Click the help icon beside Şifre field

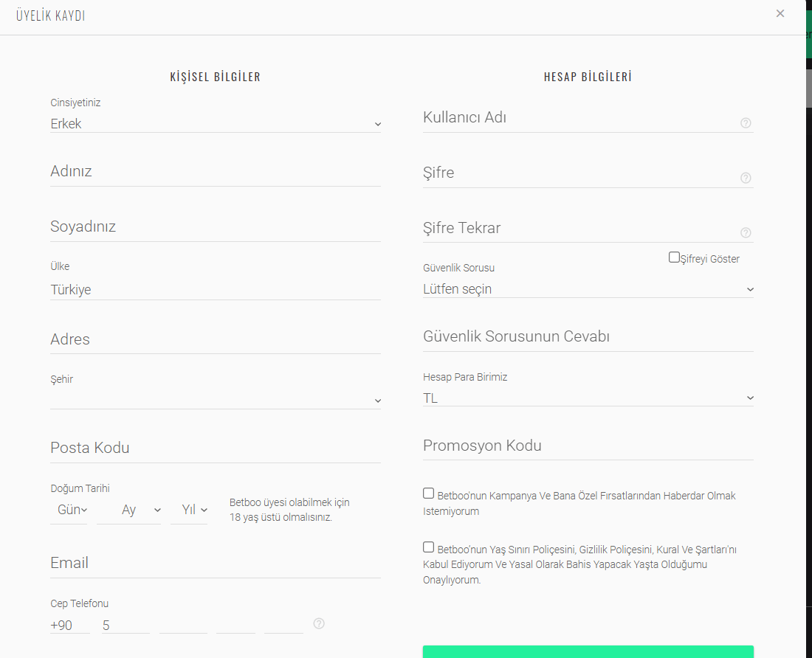(746, 178)
